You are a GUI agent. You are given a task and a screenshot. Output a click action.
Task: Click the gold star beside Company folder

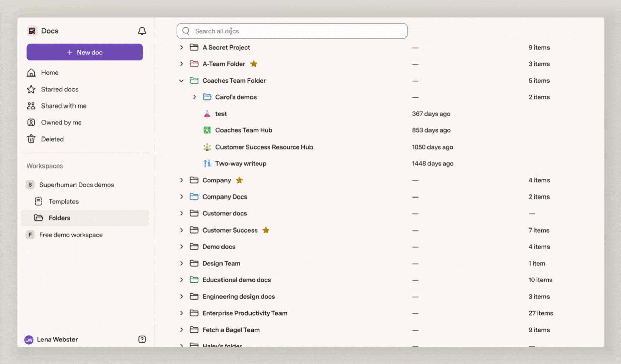(239, 180)
